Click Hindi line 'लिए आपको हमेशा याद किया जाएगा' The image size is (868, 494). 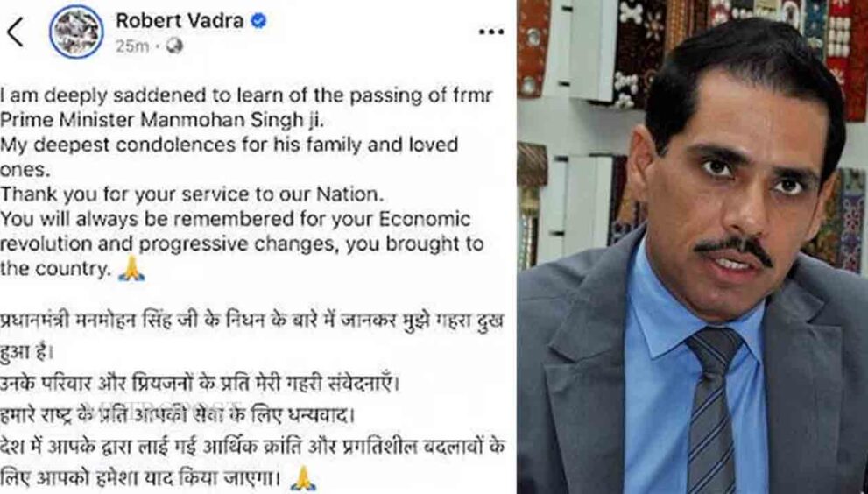click(x=144, y=478)
